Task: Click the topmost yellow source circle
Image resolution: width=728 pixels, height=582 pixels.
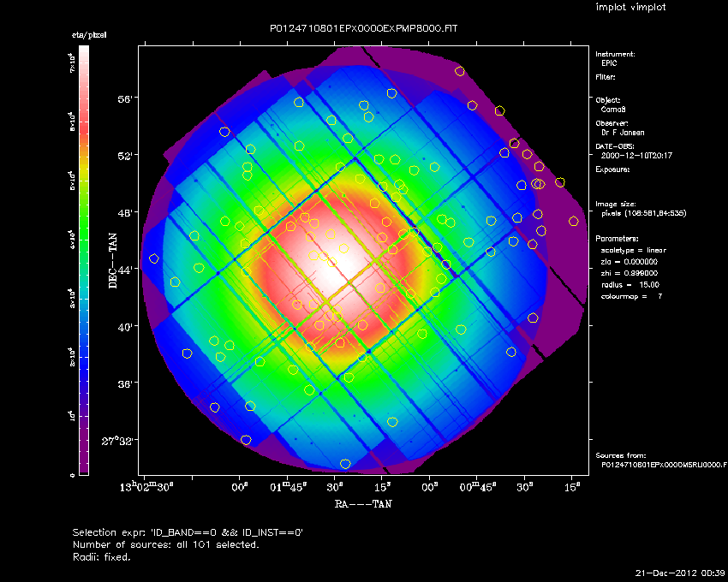Action: coord(460,71)
